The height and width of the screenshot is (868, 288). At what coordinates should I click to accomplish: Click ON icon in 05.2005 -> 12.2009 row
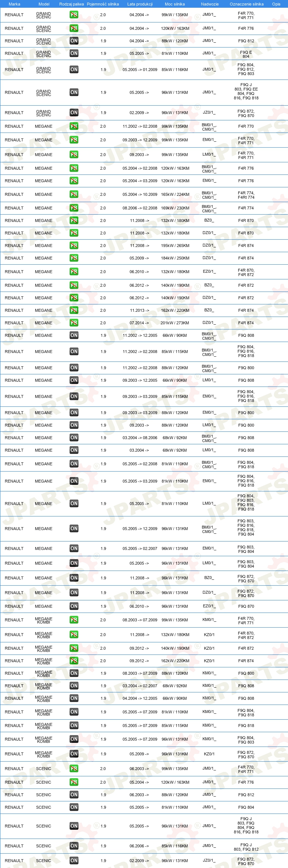tap(74, 529)
